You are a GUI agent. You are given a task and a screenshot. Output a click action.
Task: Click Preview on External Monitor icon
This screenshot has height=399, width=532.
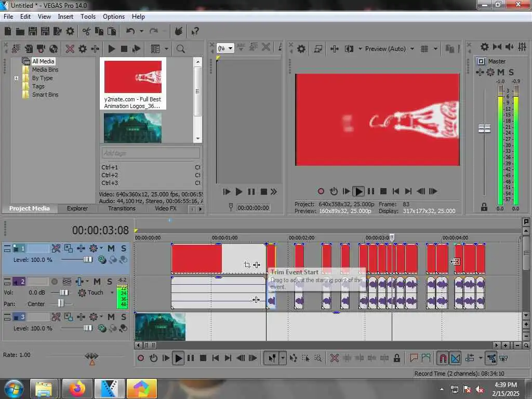[x=318, y=49]
